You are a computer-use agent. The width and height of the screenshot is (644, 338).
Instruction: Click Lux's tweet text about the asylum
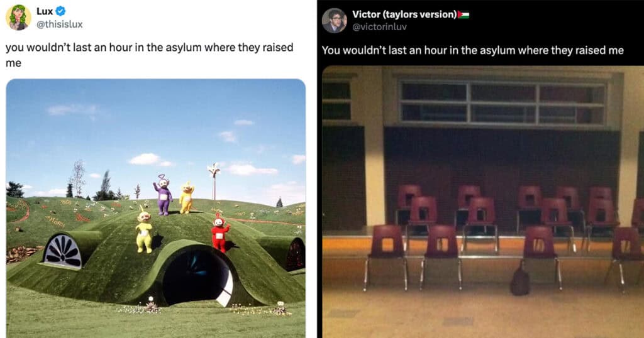[149, 55]
